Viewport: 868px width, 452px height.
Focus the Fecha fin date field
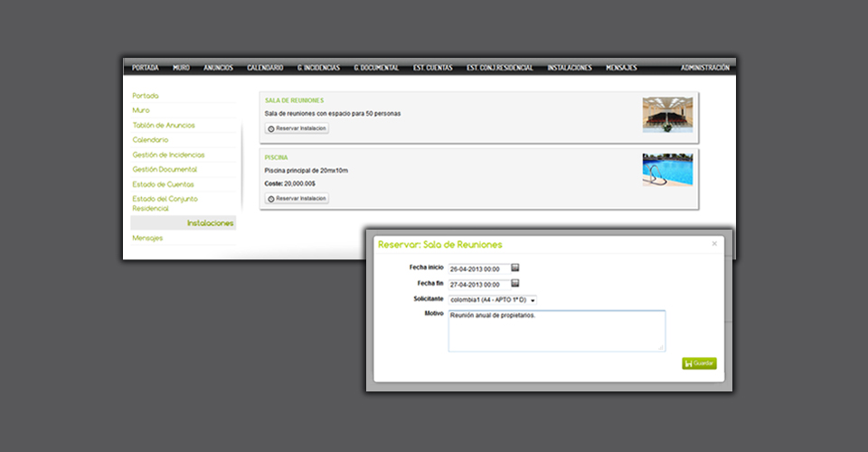(x=478, y=285)
